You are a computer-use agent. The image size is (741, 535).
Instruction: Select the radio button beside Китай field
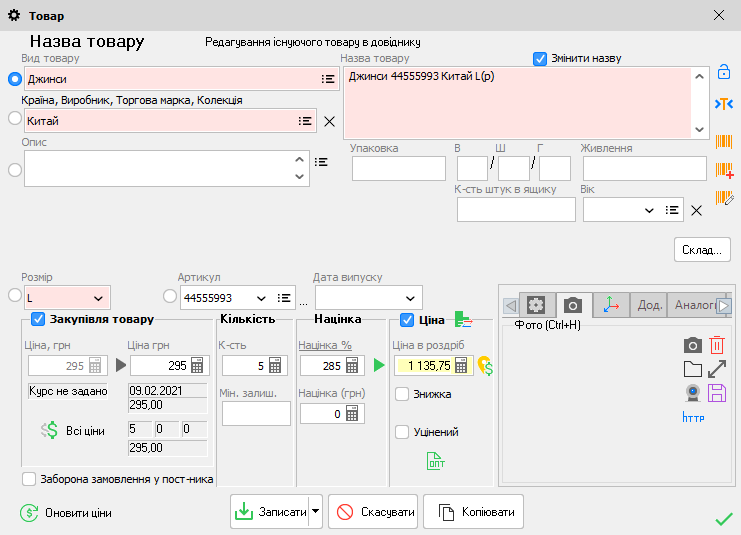click(14, 119)
